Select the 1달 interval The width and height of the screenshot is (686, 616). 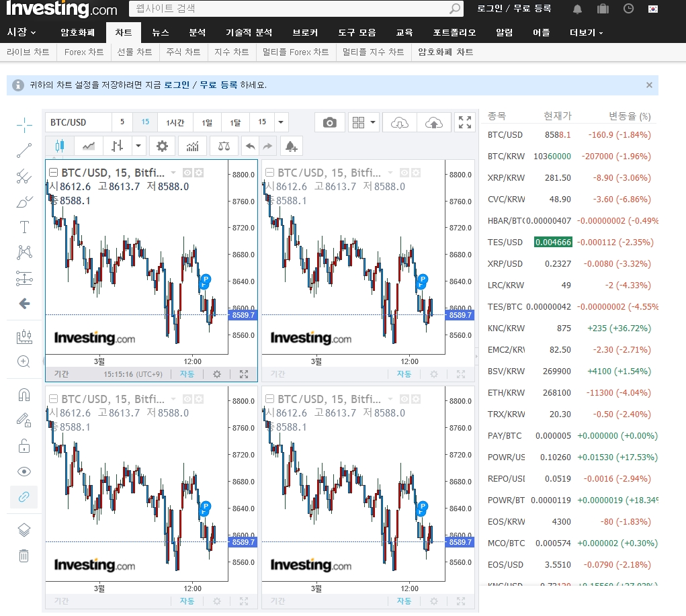pyautogui.click(x=235, y=122)
